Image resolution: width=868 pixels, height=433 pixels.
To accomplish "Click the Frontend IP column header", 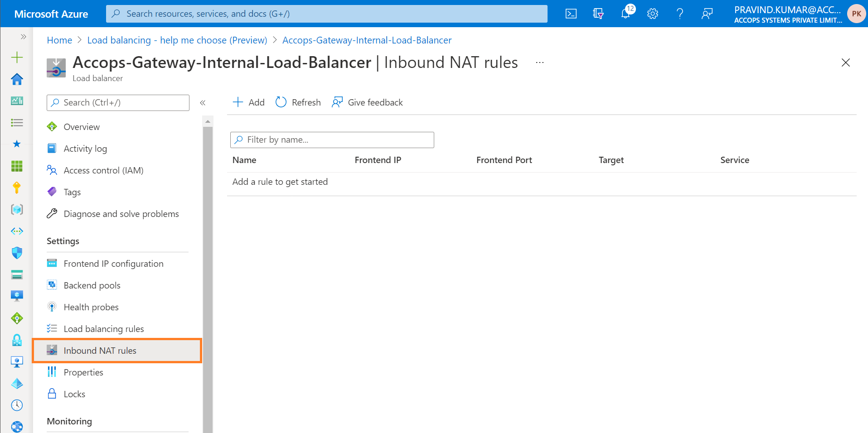I will [378, 160].
